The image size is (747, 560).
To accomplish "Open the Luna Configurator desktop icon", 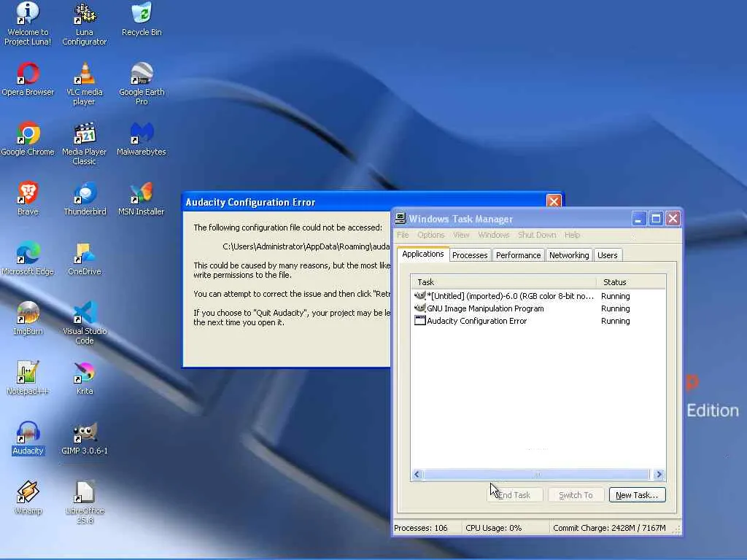I will point(85,24).
